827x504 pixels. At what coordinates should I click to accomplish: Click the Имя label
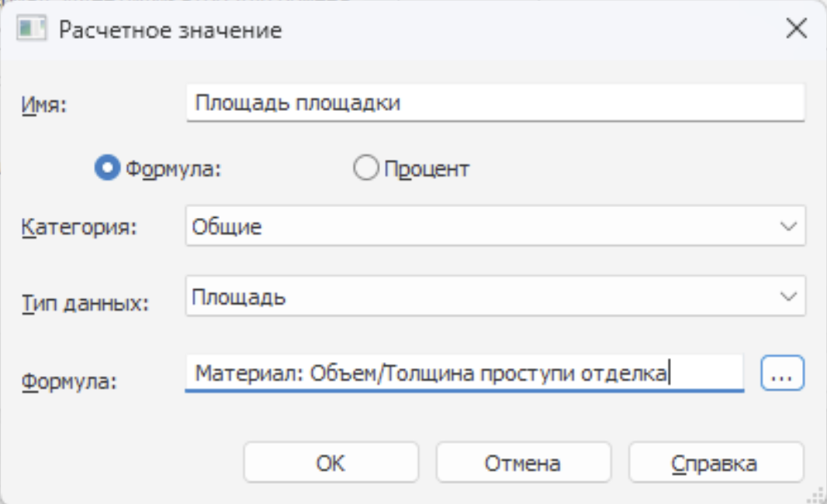(x=44, y=105)
